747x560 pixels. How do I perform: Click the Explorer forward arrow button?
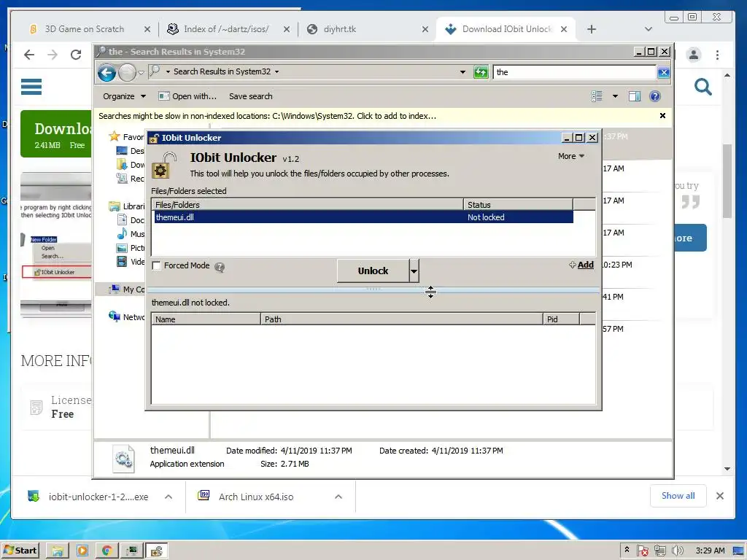(127, 73)
